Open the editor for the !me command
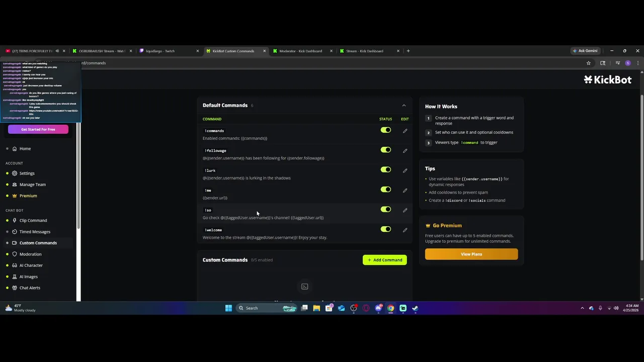Image resolution: width=644 pixels, height=362 pixels. tap(405, 190)
